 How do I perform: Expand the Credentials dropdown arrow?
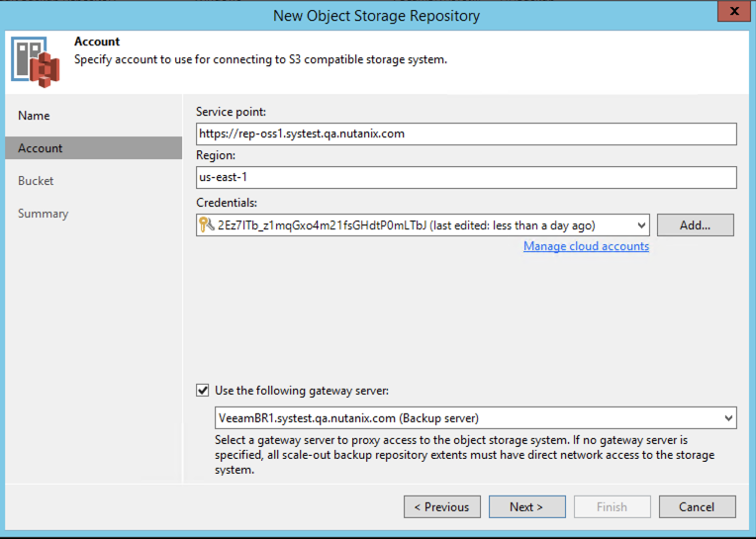click(x=641, y=225)
